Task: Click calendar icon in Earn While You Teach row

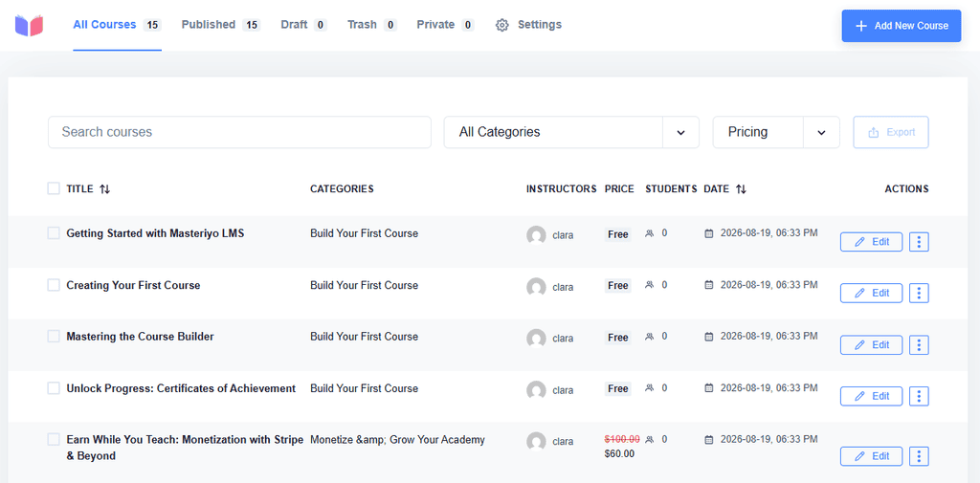Action: 709,440
